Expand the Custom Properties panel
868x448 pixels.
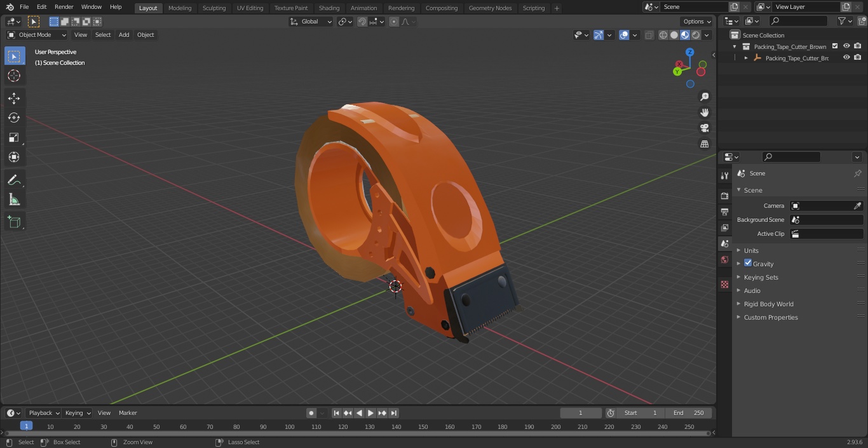coord(771,317)
